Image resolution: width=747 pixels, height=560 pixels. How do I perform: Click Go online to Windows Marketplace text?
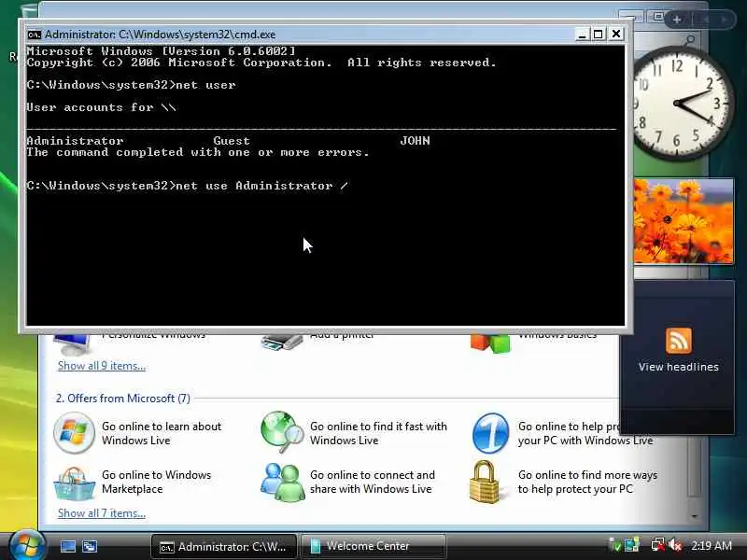(x=156, y=482)
